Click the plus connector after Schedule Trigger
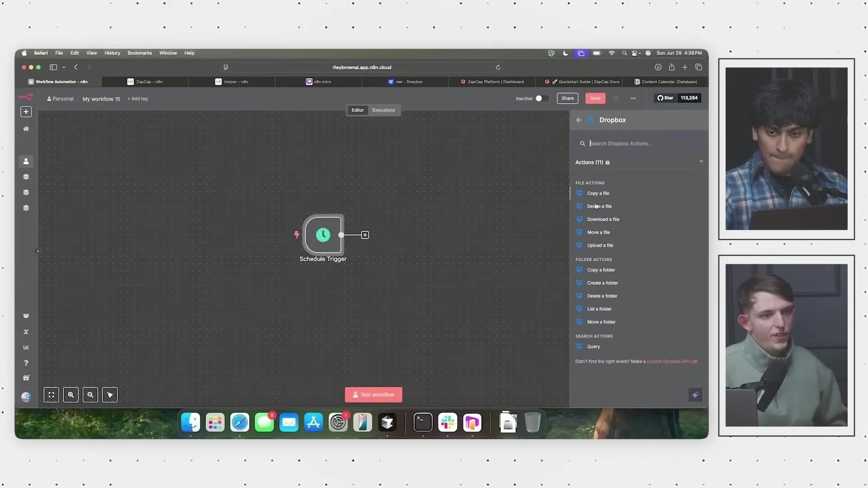Image resolution: width=868 pixels, height=488 pixels. pos(365,235)
